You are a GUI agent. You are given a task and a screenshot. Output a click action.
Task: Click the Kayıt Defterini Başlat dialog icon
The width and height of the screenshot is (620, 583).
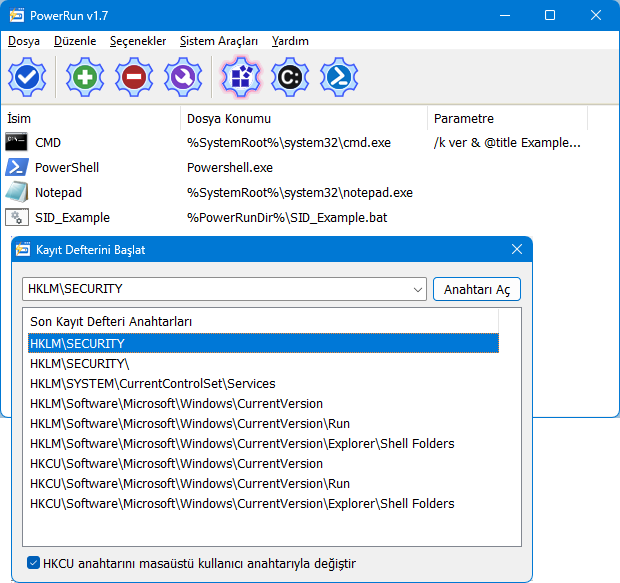pos(23,250)
